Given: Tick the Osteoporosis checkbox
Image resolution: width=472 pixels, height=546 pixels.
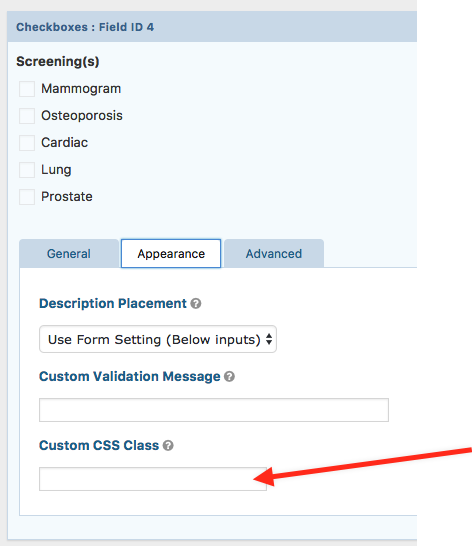Looking at the screenshot, I should (x=27, y=116).
